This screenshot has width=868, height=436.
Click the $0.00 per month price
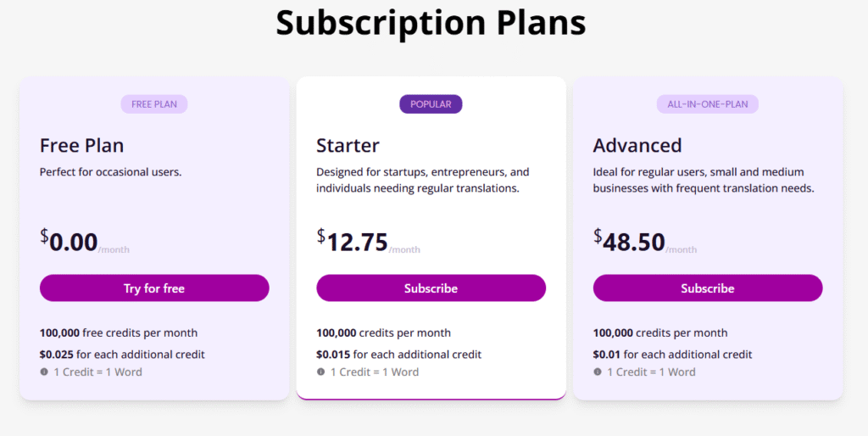85,242
